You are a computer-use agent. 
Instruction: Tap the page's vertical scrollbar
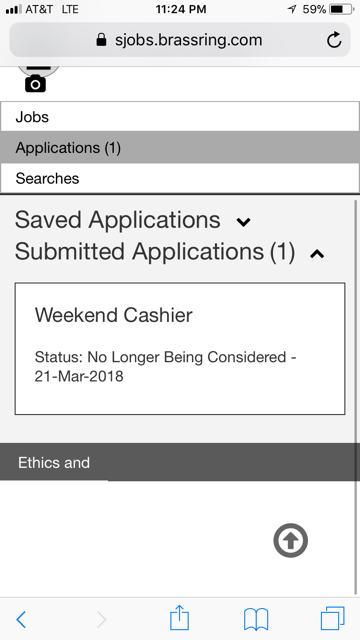point(357,396)
